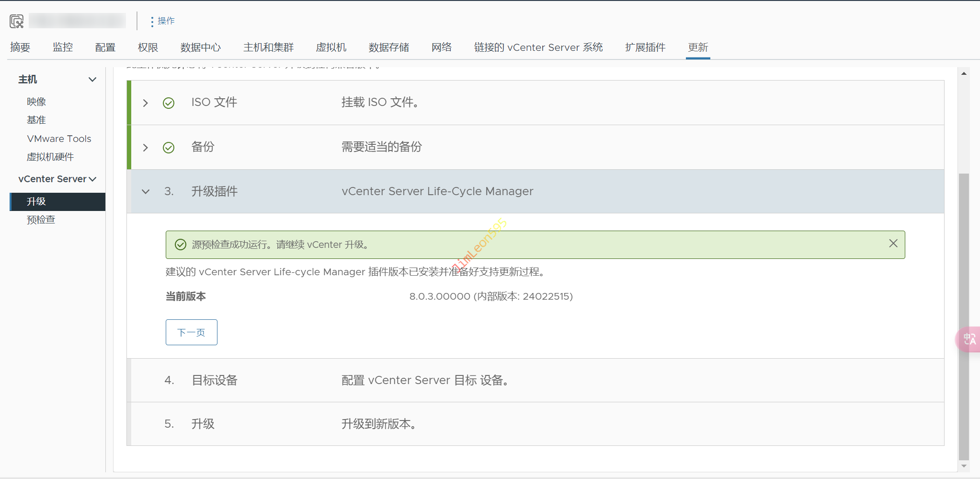Switch to the 摘要 tab
The image size is (980, 479).
coord(20,47)
